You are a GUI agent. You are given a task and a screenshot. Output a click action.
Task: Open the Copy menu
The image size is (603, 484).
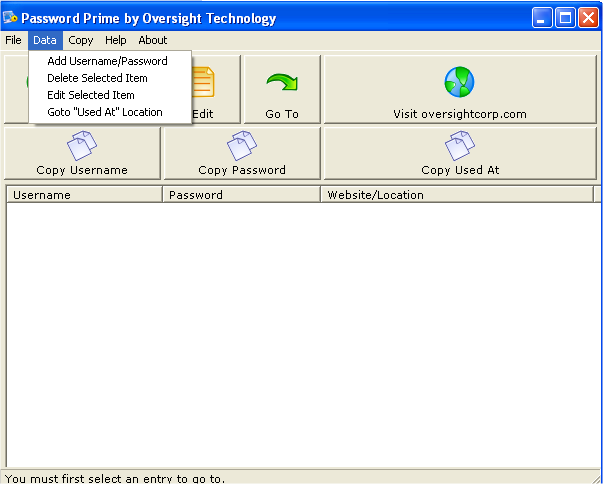pos(81,40)
